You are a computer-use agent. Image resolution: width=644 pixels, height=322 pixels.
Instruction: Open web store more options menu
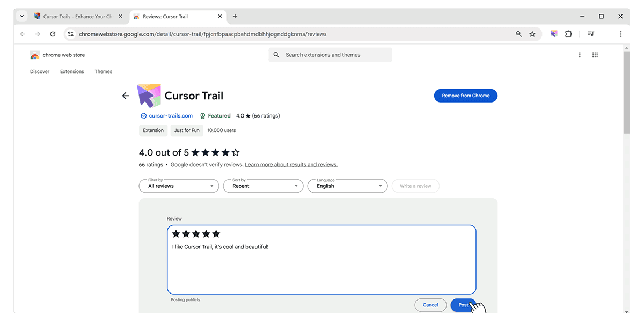coord(580,55)
